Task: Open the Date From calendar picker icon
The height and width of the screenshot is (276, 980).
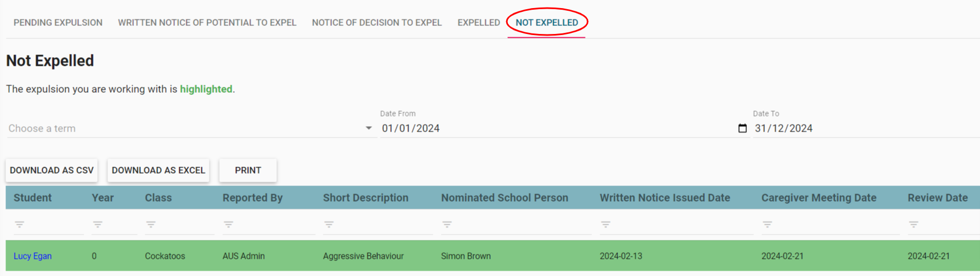Action: 743,128
